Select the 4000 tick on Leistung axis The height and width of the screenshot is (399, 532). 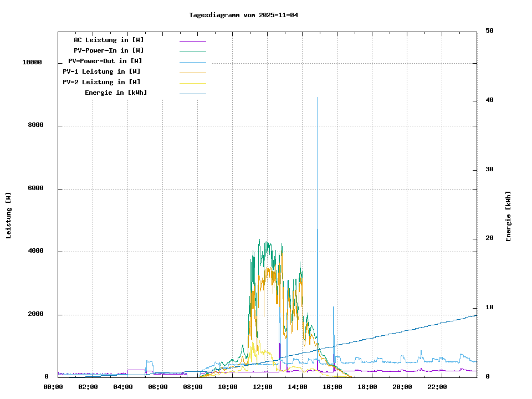point(35,252)
